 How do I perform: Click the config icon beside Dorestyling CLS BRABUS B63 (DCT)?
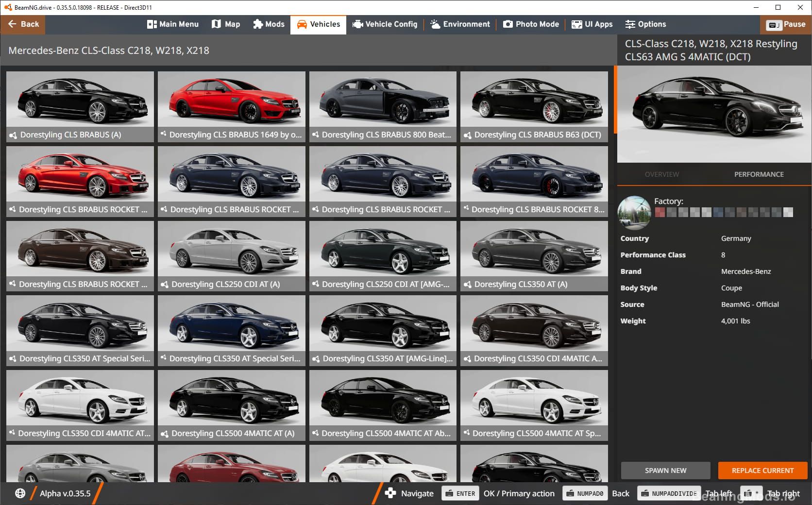(467, 135)
